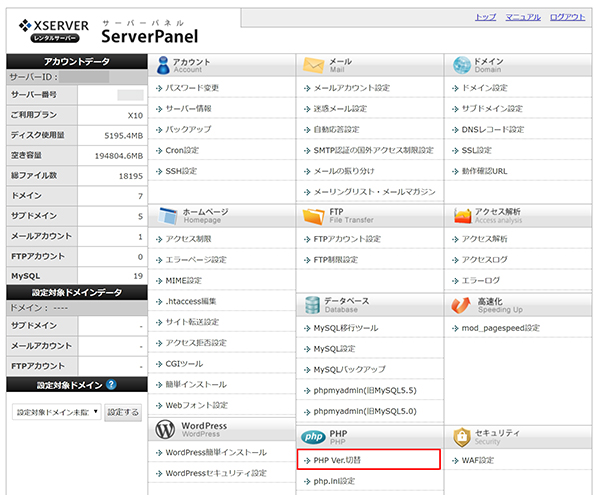Click the WordPress logo icon
The width and height of the screenshot is (600, 495).
click(x=165, y=430)
